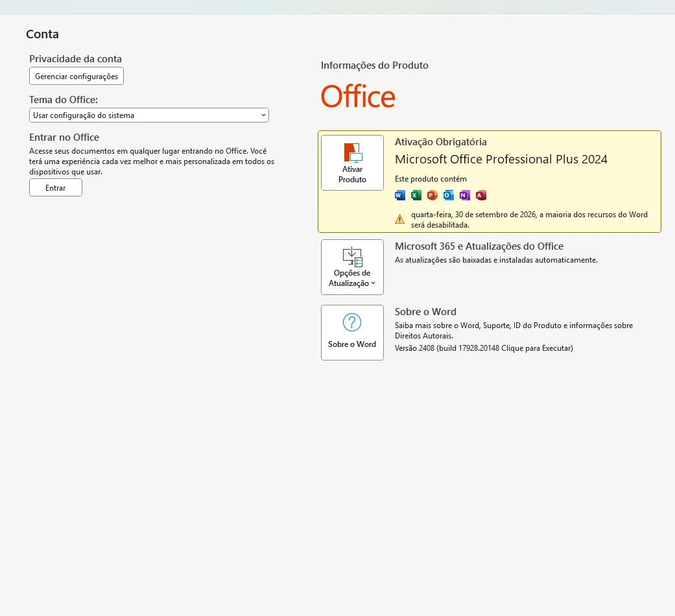
Task: Click the Saiba mais sobre o Word description
Action: click(514, 331)
